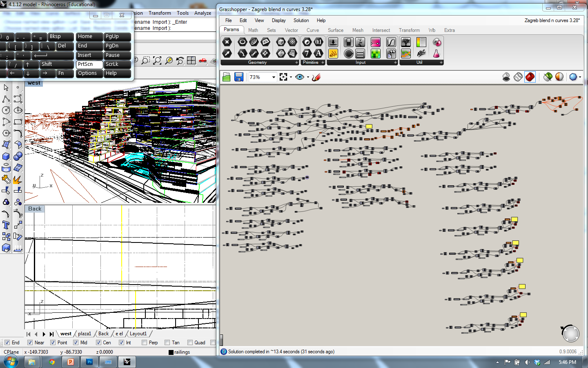Select red shaded preview mode in Grasshopper

530,77
